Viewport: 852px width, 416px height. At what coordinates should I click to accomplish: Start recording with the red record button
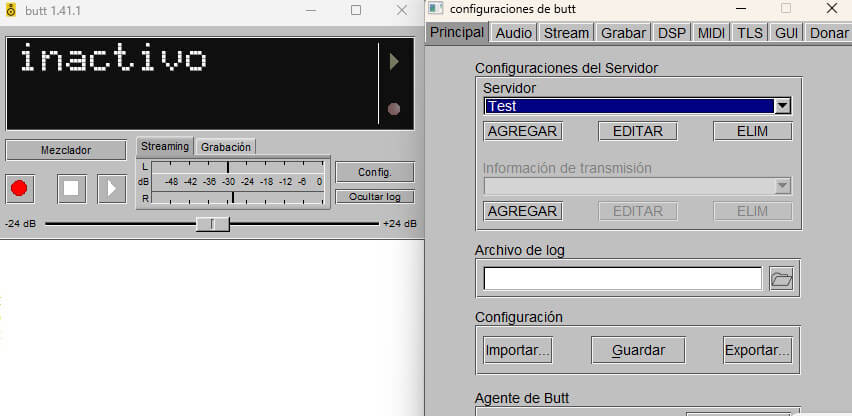20,189
